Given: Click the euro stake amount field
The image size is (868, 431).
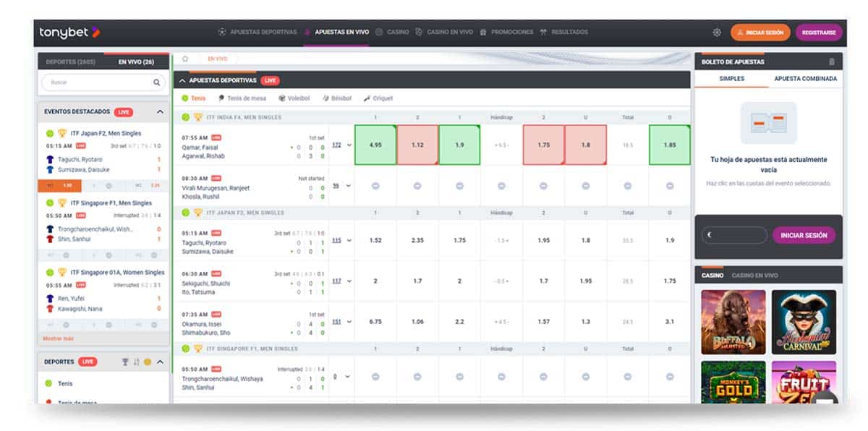Looking at the screenshot, I should click(x=734, y=235).
